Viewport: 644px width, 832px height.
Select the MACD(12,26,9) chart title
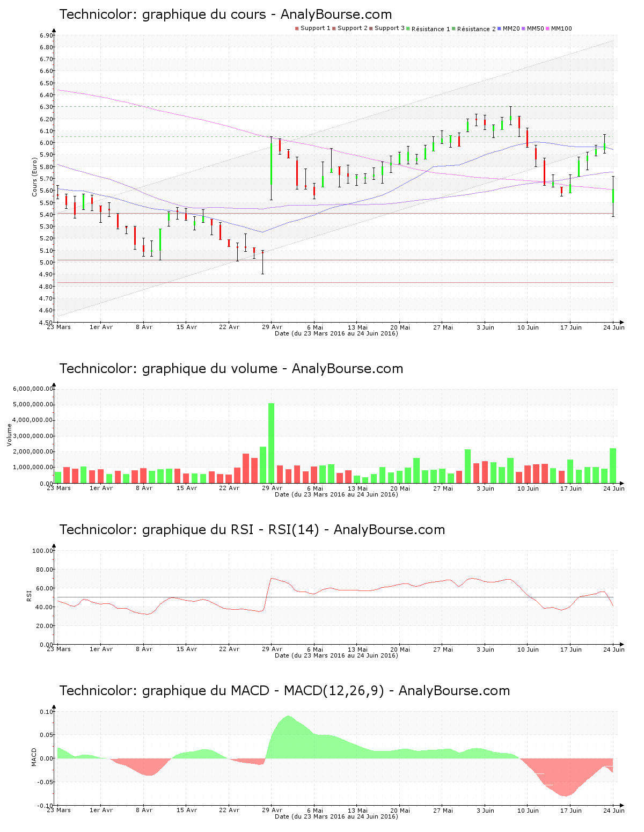(284, 691)
